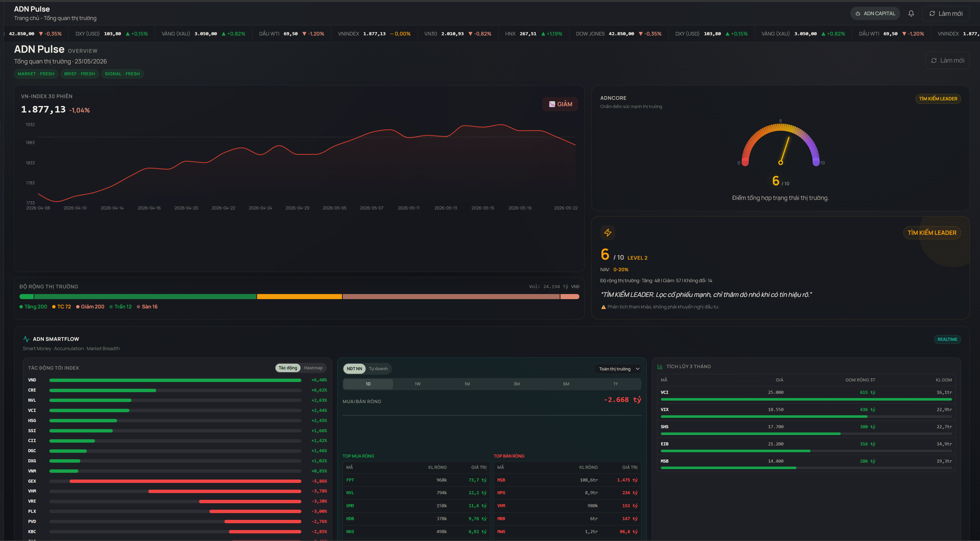980x541 pixels.
Task: Click MWG row in top bán ròng
Action: [x=567, y=531]
